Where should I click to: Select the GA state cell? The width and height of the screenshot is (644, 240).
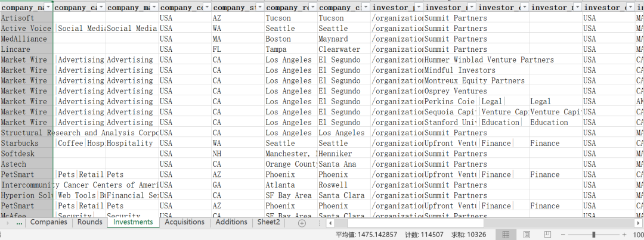(238, 185)
